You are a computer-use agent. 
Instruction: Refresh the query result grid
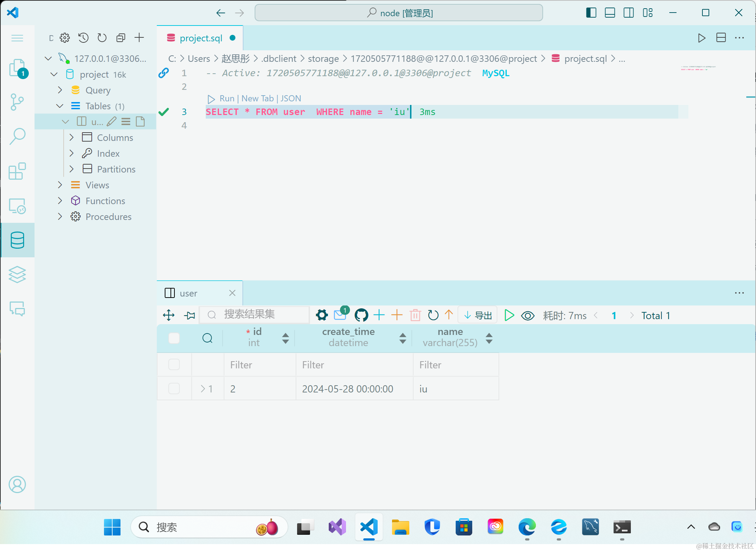pyautogui.click(x=433, y=315)
